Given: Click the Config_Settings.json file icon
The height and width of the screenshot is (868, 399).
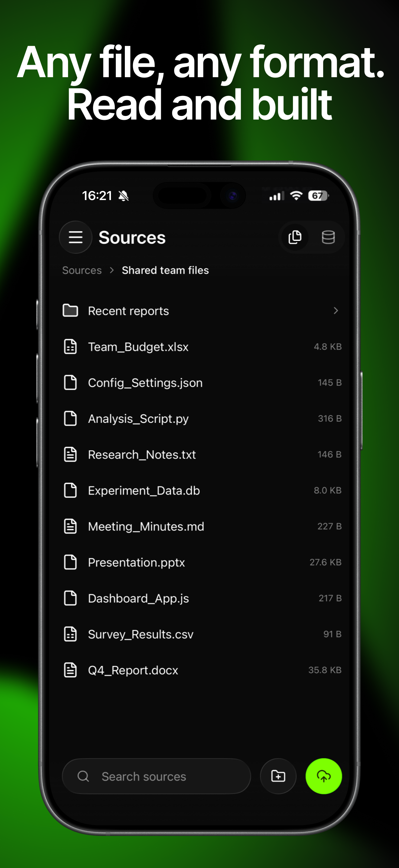Looking at the screenshot, I should click(x=70, y=383).
